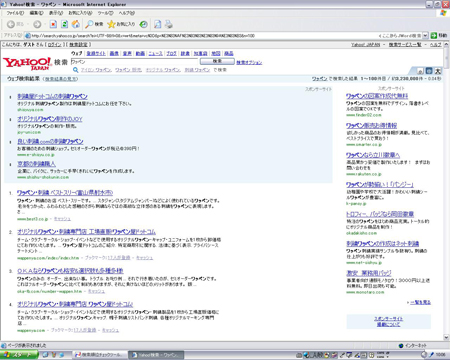The height and width of the screenshot is (360, 450).
Task: Switch to the 動画 search tab
Action: 140,53
